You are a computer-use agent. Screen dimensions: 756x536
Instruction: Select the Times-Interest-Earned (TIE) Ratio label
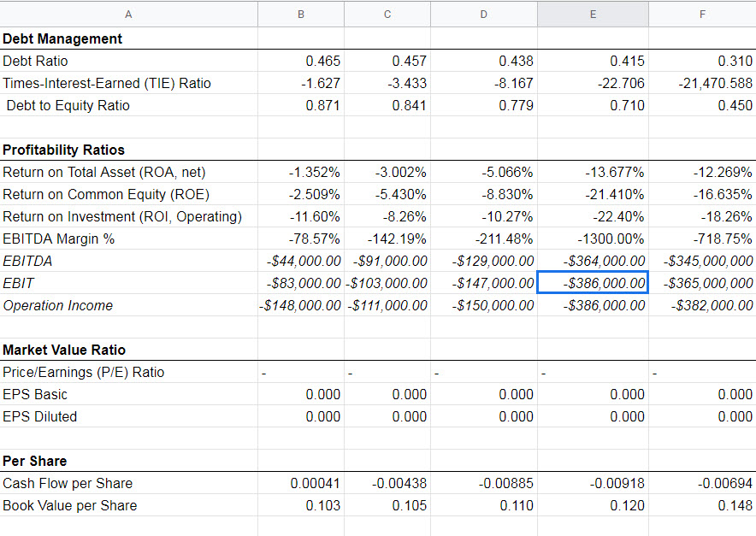click(x=94, y=83)
